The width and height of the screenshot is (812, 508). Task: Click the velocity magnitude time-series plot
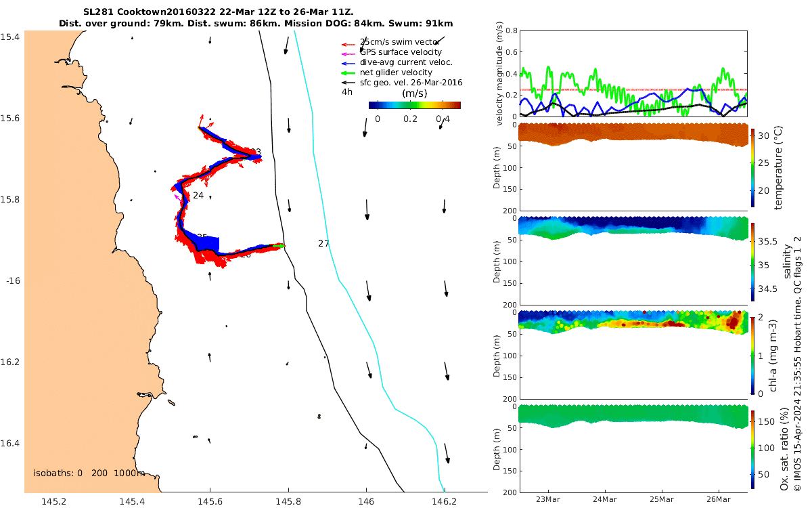pos(633,74)
